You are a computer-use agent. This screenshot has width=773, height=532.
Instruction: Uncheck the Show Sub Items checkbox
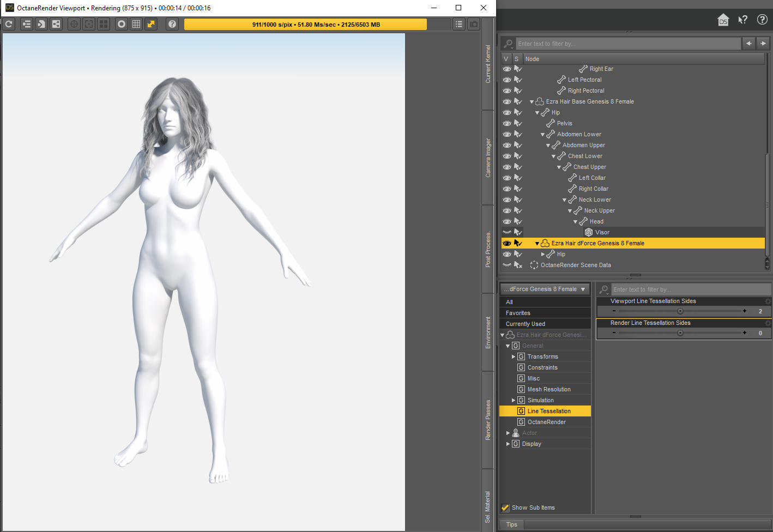pyautogui.click(x=505, y=507)
